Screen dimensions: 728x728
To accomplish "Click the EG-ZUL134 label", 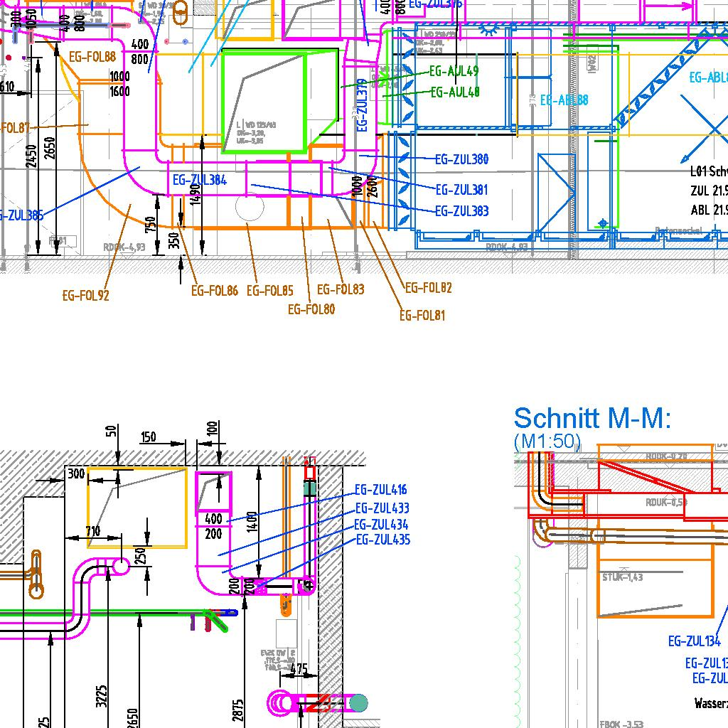I will click(x=694, y=641).
